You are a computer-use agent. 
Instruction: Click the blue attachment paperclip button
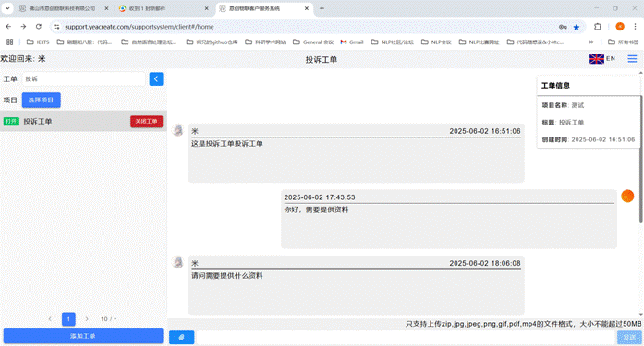(x=181, y=337)
